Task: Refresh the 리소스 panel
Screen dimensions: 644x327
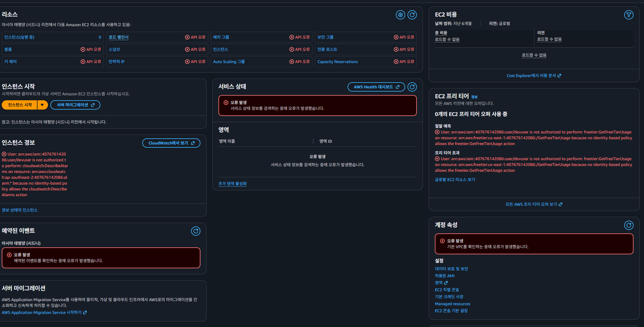Action: (412, 15)
